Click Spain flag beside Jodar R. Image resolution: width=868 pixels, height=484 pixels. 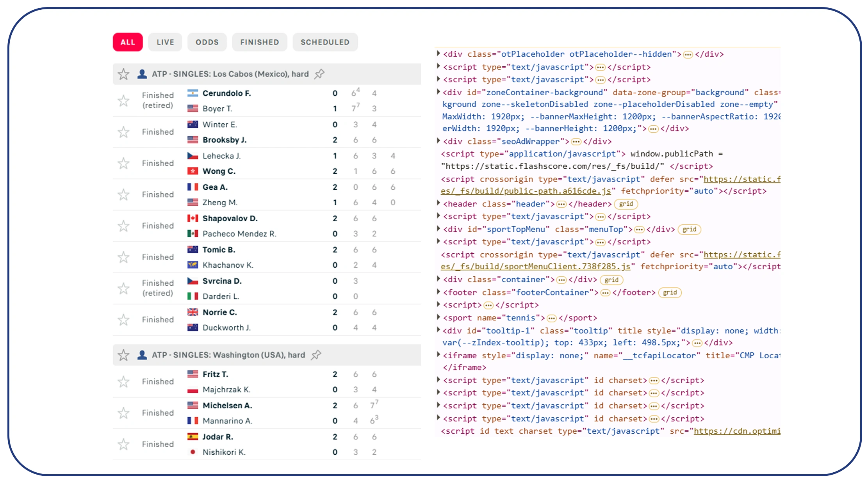tap(192, 436)
